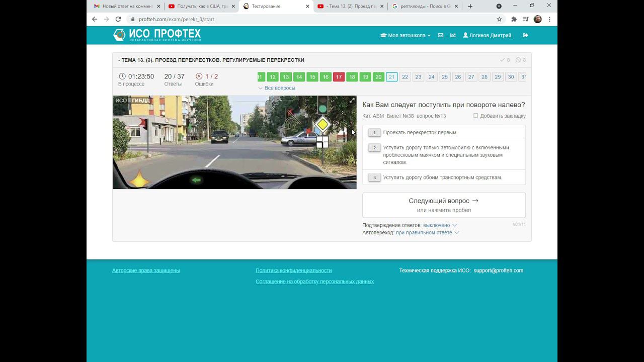Switch to the Google рептилоиды search tab
Viewport: 644px width, 362px height.
tap(425, 6)
